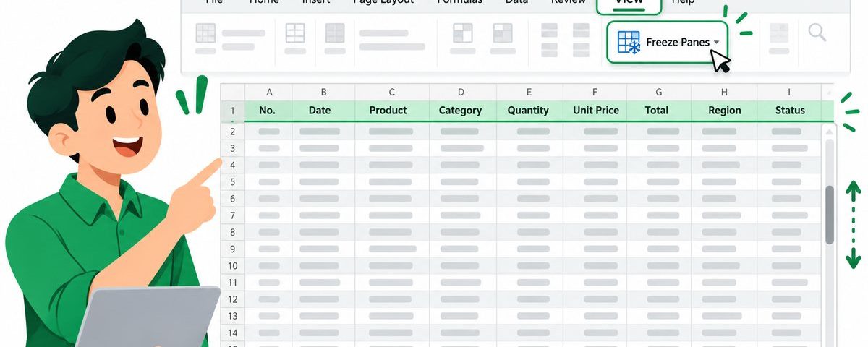Screen dimensions: 868x347
Task: Open the Page Layout ribbon tab
Action: point(383,2)
